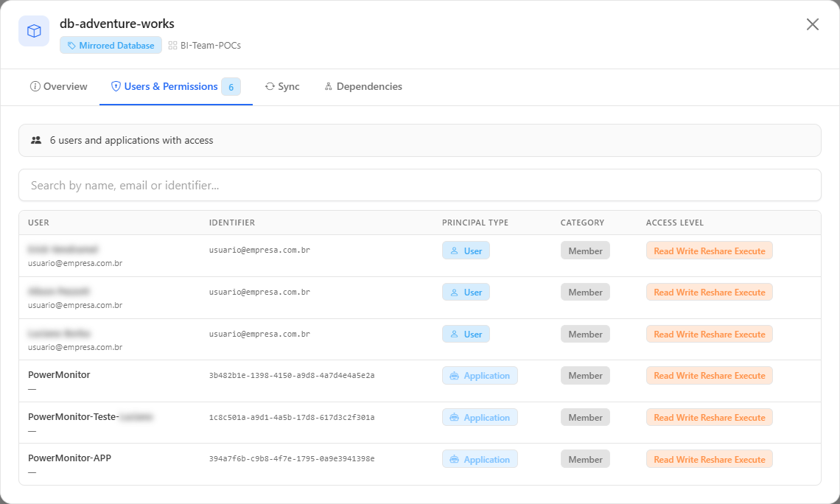Click the User badge in the third row
This screenshot has width=840, height=504.
pos(466,335)
